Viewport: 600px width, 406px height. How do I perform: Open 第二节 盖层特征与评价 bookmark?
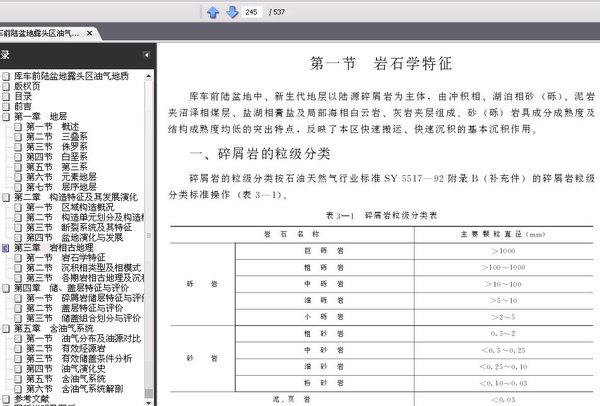pyautogui.click(x=75, y=308)
